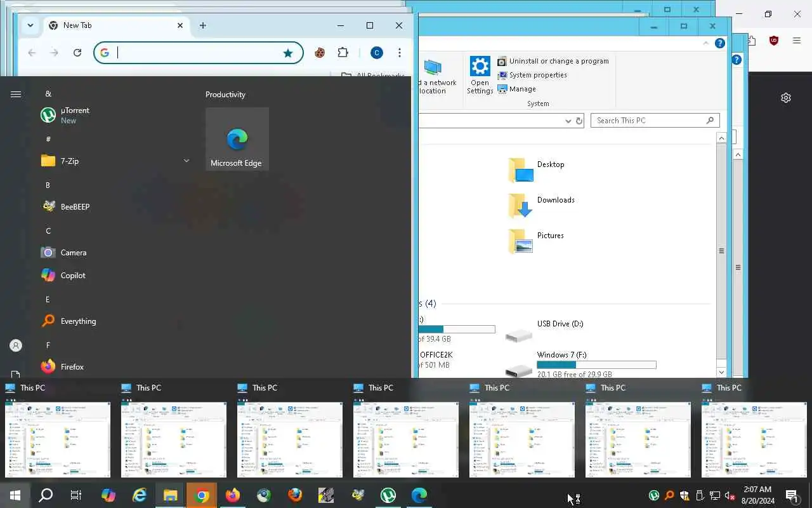Open the Downloads folder in This PC

coord(542,205)
